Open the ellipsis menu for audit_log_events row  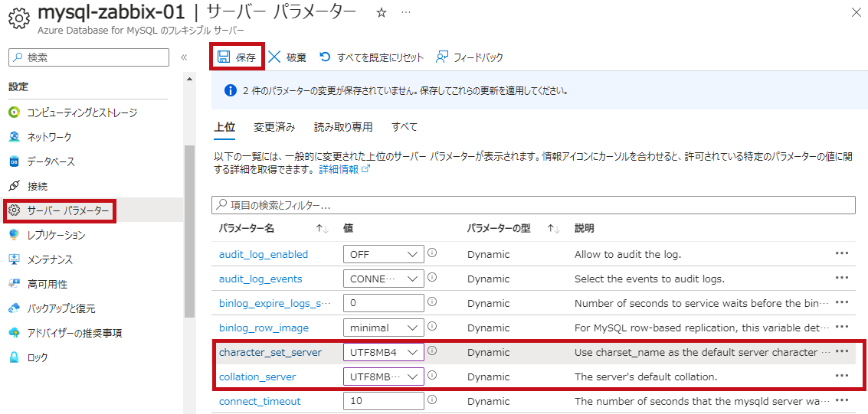[x=842, y=278]
